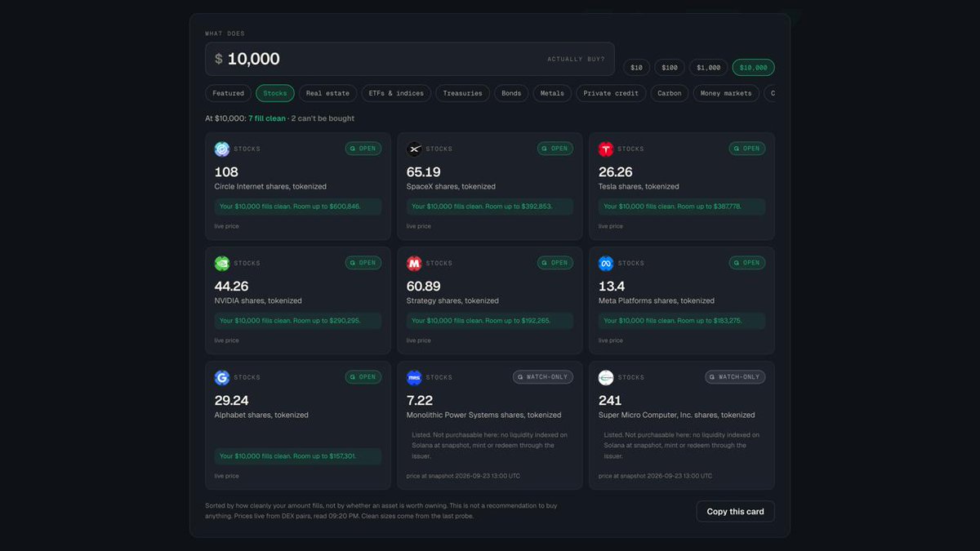
Task: Click WATCH-ONLY badge on Monolithic Power Systems card
Action: pyautogui.click(x=543, y=377)
